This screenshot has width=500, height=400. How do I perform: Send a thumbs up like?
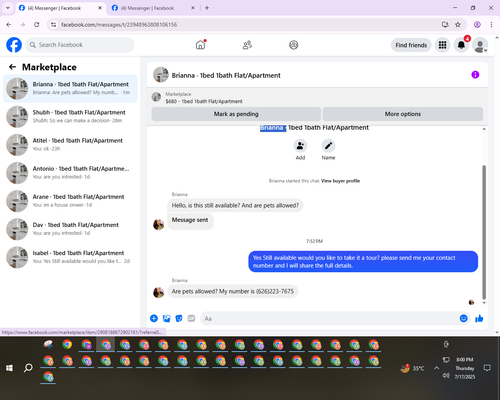[479, 318]
